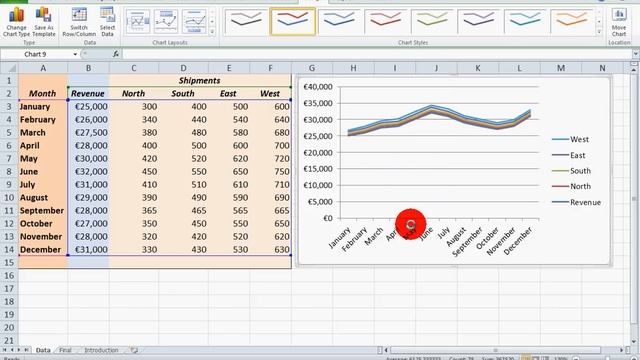
Task: Click the Move Chart icon
Action: [619, 23]
